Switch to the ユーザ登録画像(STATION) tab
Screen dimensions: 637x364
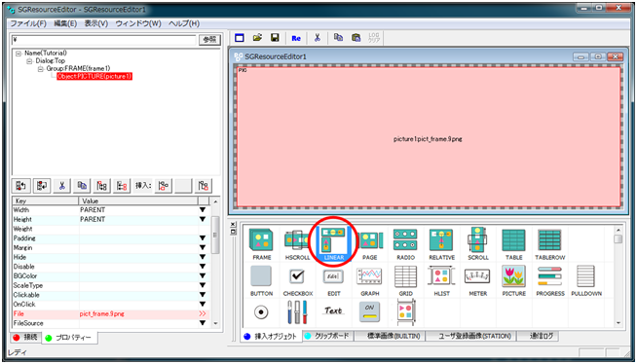(470, 336)
